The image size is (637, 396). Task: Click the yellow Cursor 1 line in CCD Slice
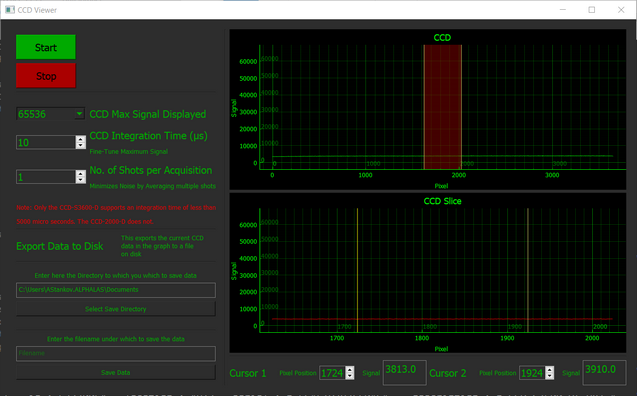coord(358,270)
